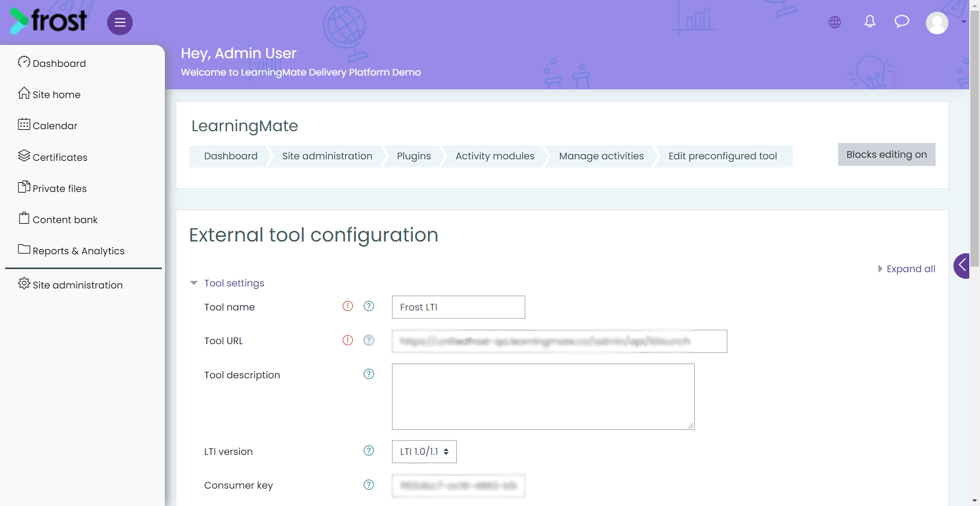Viewport: 980px width, 506px height.
Task: Click the Tool URL help icon
Action: point(369,340)
